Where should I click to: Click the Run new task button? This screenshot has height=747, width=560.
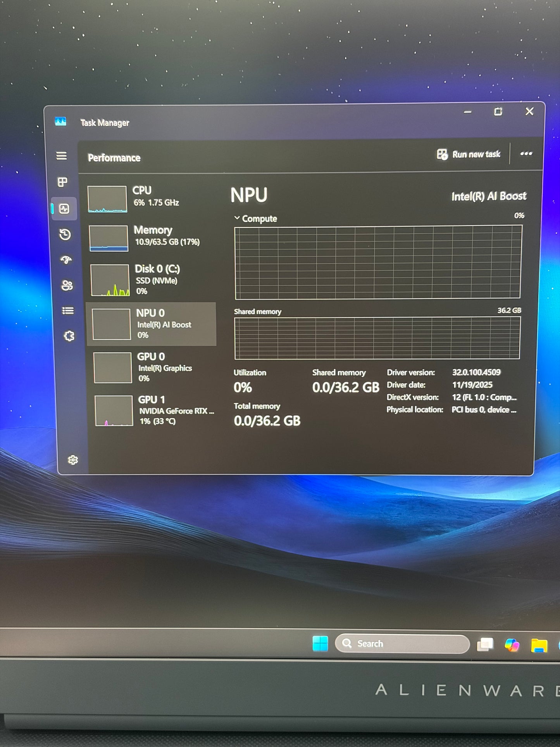pos(469,154)
